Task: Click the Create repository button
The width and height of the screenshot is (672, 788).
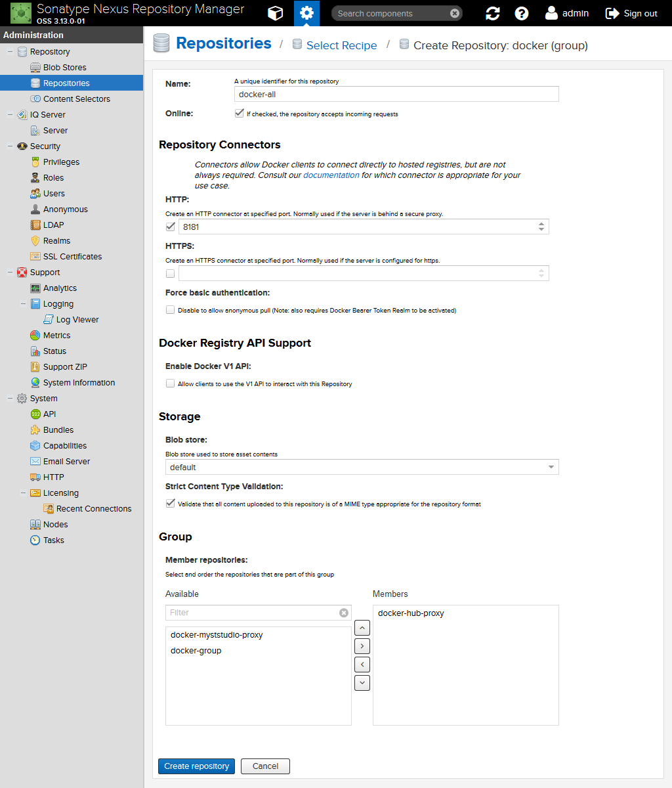Action: [x=196, y=766]
